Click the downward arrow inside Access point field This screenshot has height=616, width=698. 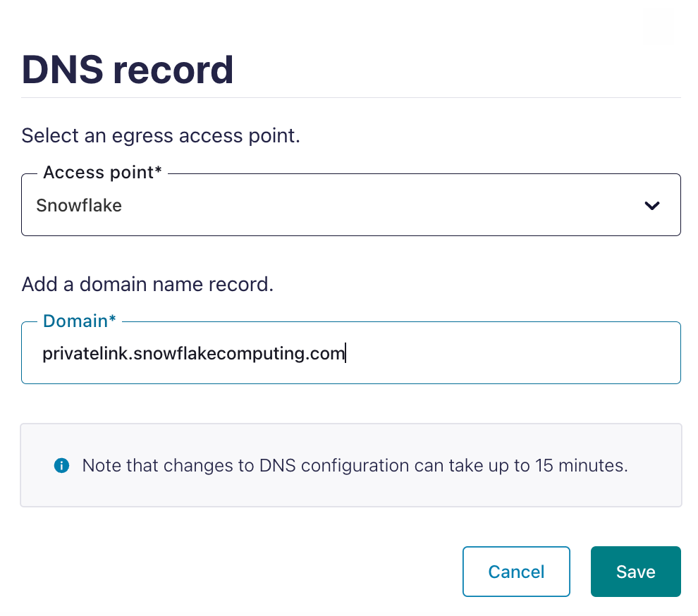(x=652, y=205)
